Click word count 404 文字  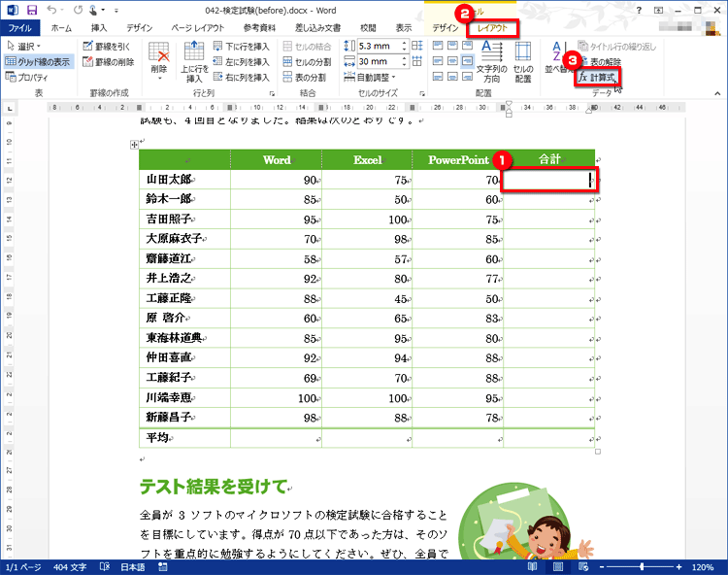[70, 567]
